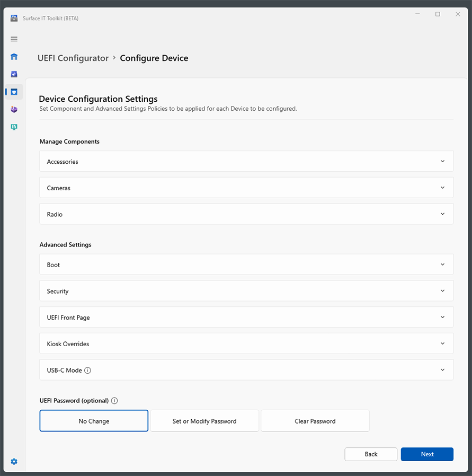The image size is (472, 476).
Task: Open the Deployment Tools sidebar icon
Action: pyautogui.click(x=14, y=74)
